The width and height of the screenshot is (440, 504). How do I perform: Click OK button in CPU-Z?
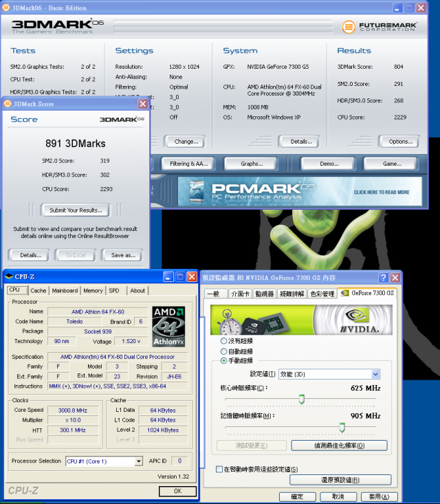click(x=177, y=491)
